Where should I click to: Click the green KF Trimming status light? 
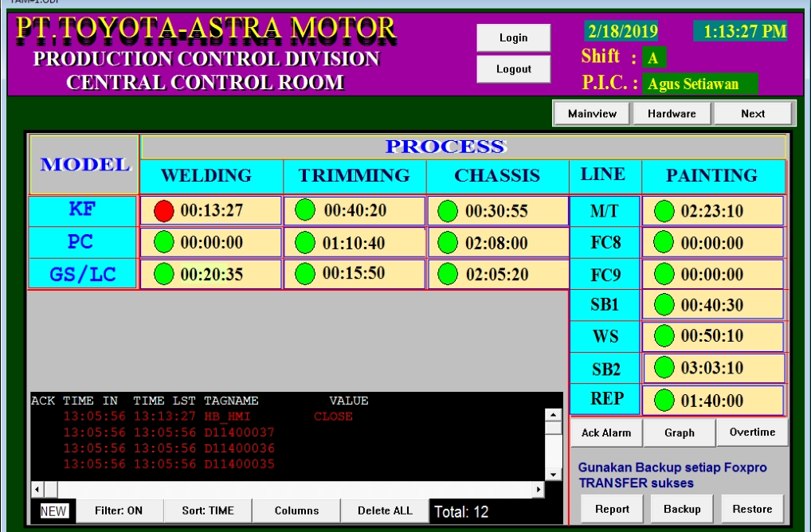pos(305,210)
